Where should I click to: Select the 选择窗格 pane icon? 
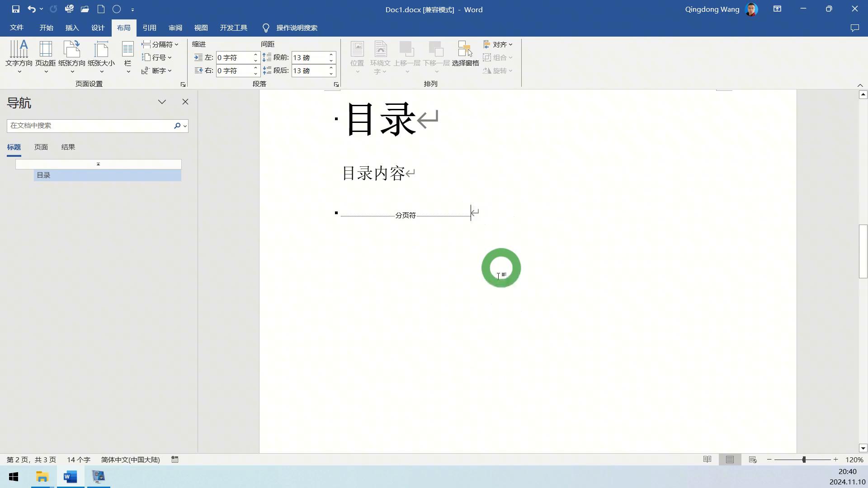click(x=465, y=56)
